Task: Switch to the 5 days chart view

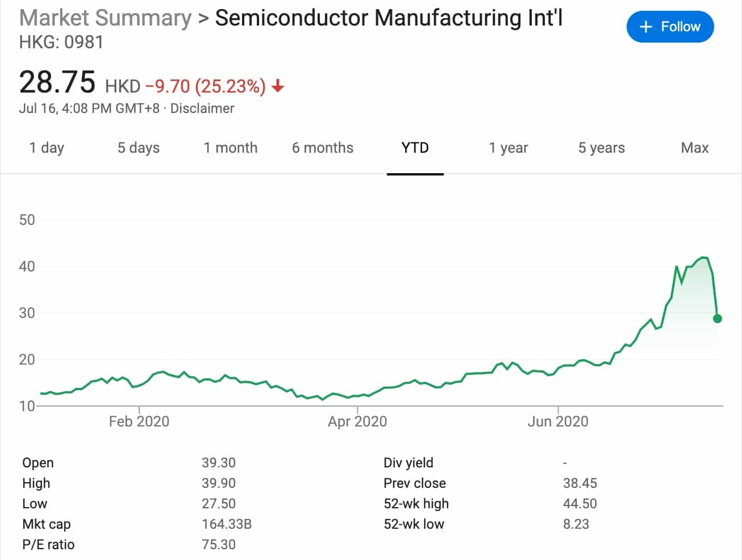Action: [x=138, y=148]
